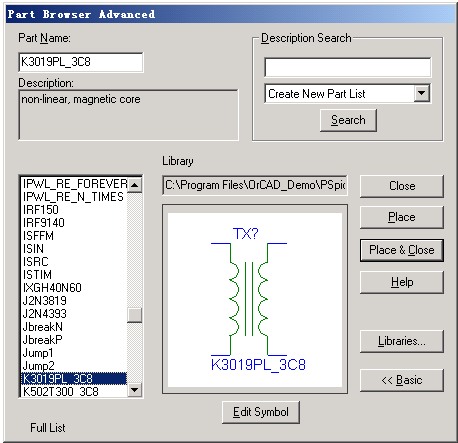Switch to the Basic browser view

[402, 380]
